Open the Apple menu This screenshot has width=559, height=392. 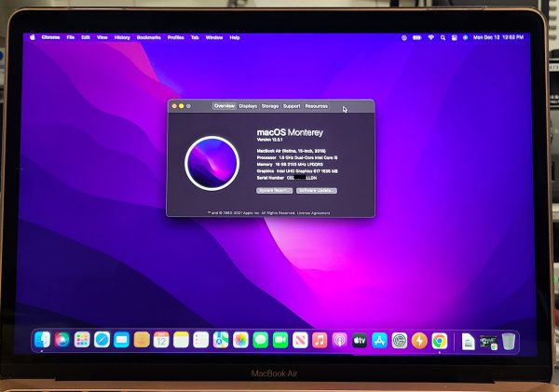(32, 37)
